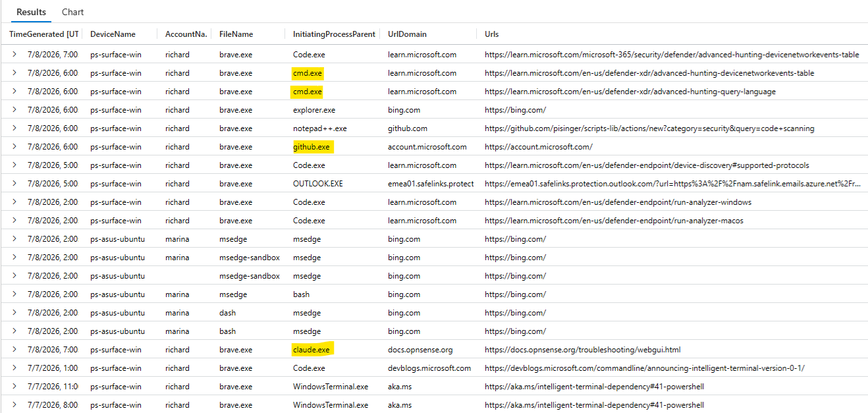Image resolution: width=868 pixels, height=413 pixels.
Task: Click the UrlDomain column header
Action: click(x=407, y=34)
